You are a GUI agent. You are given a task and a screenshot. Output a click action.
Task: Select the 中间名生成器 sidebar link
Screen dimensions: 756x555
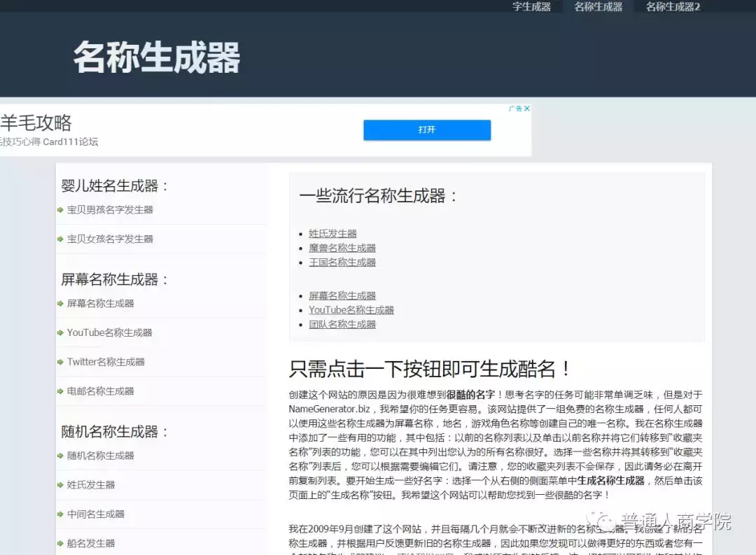(x=97, y=514)
